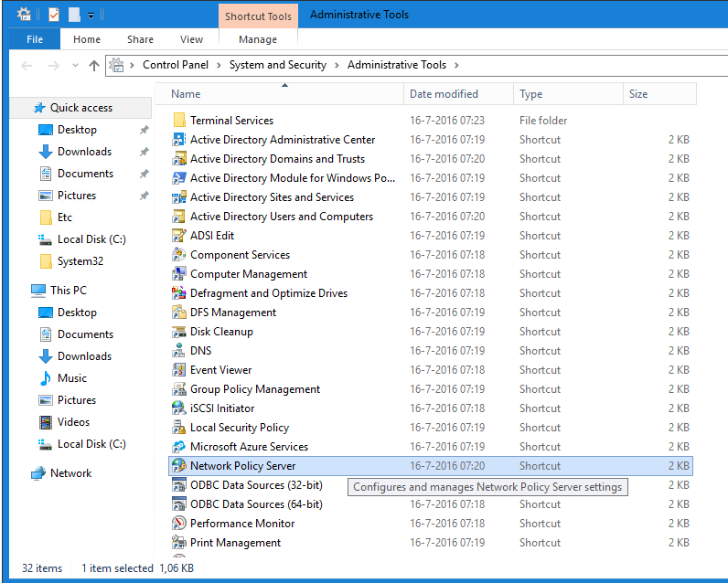The image size is (728, 583).
Task: Unpin Pictures using its pin icon
Action: click(x=145, y=196)
